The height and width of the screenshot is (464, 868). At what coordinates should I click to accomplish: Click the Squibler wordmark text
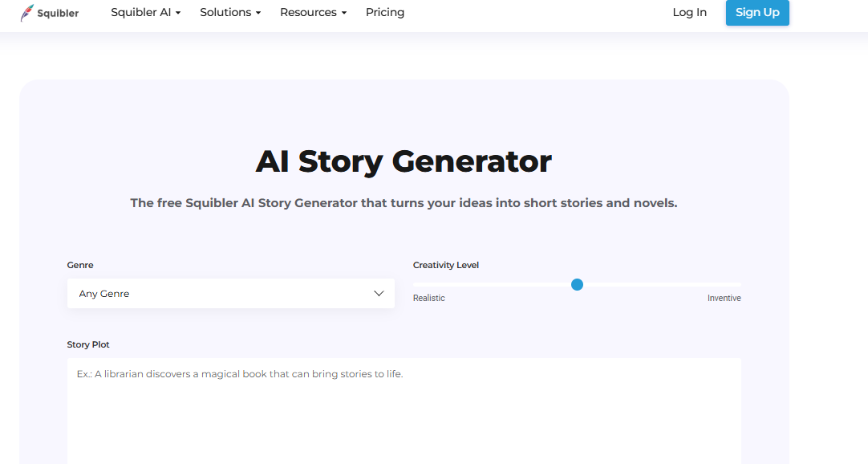58,13
